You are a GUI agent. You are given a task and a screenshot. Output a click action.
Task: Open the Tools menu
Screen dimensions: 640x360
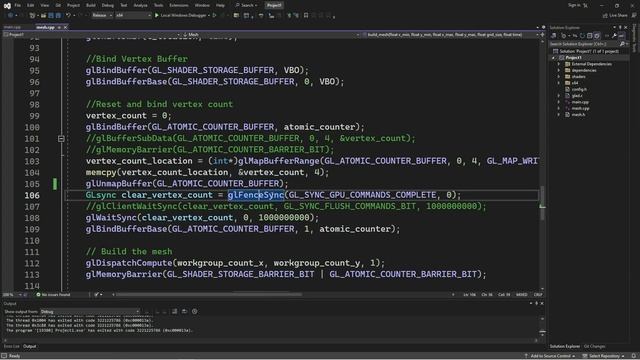(158, 5)
